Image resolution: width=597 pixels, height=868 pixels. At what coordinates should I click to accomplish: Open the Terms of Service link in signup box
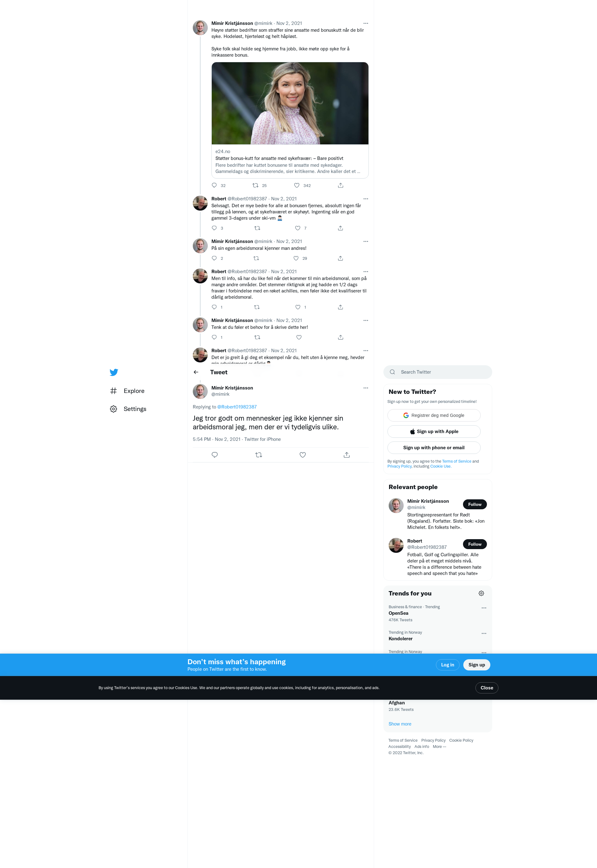[x=456, y=461]
